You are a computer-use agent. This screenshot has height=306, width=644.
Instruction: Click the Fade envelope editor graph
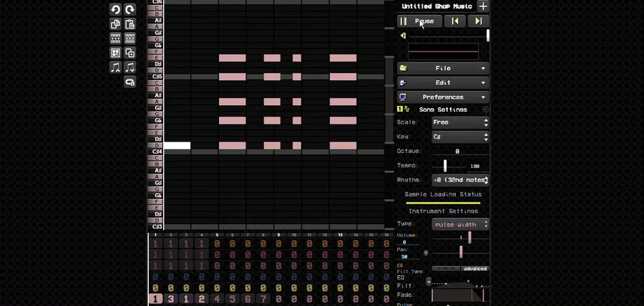tap(460, 295)
